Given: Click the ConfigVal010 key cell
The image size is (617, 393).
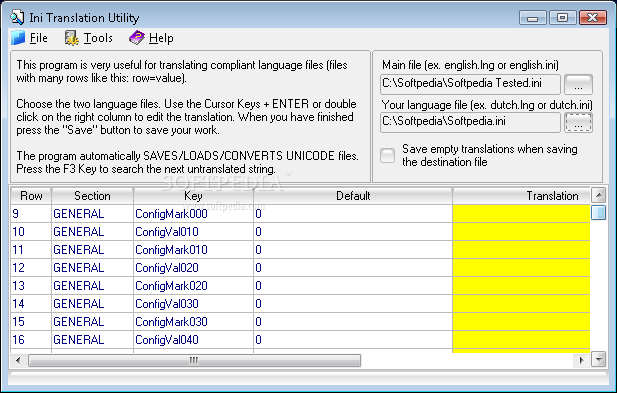Looking at the screenshot, I should pos(193,232).
